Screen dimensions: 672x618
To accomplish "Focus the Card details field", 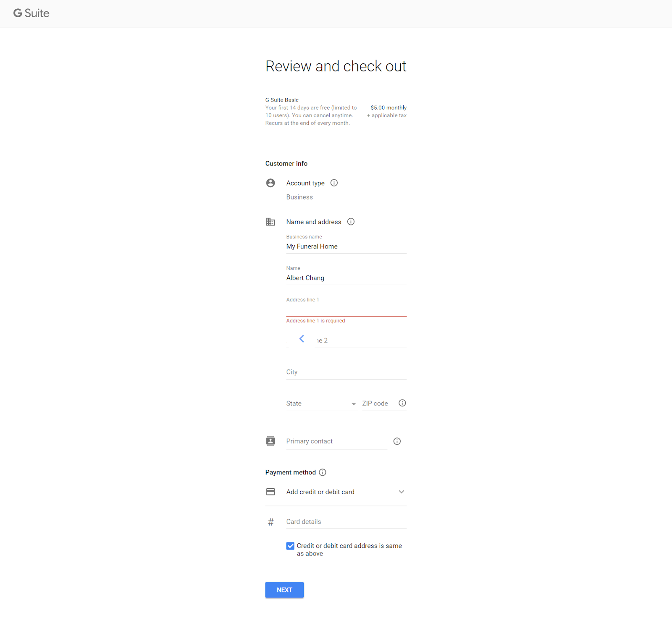I will (346, 522).
